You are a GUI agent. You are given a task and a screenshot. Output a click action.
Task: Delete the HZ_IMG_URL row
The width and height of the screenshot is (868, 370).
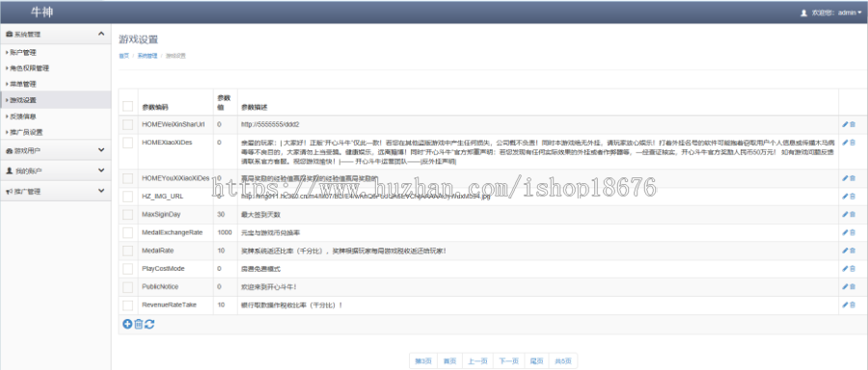[x=853, y=197]
